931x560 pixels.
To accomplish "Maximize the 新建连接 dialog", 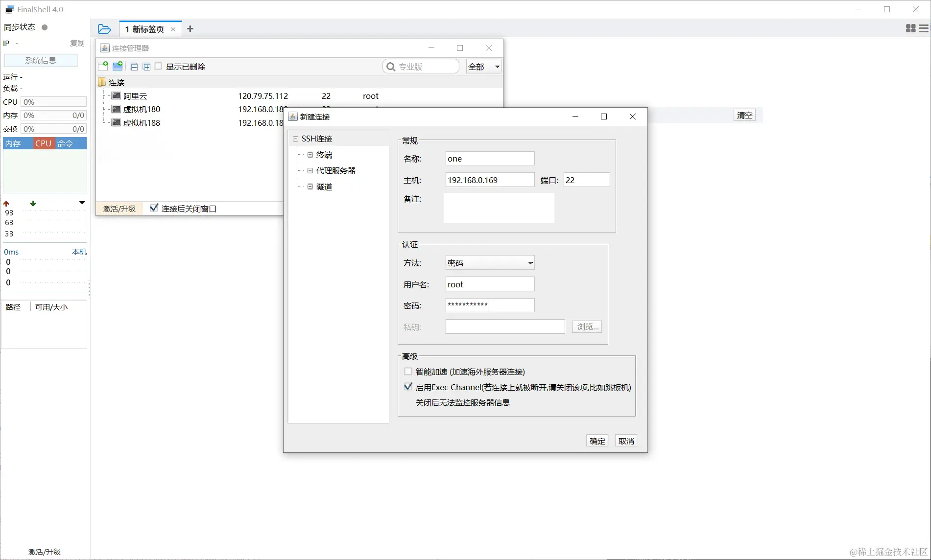I will tap(604, 117).
